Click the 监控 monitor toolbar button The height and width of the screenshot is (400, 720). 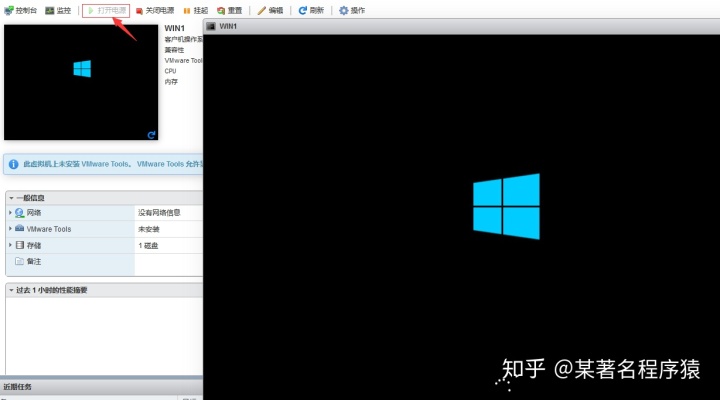[58, 10]
